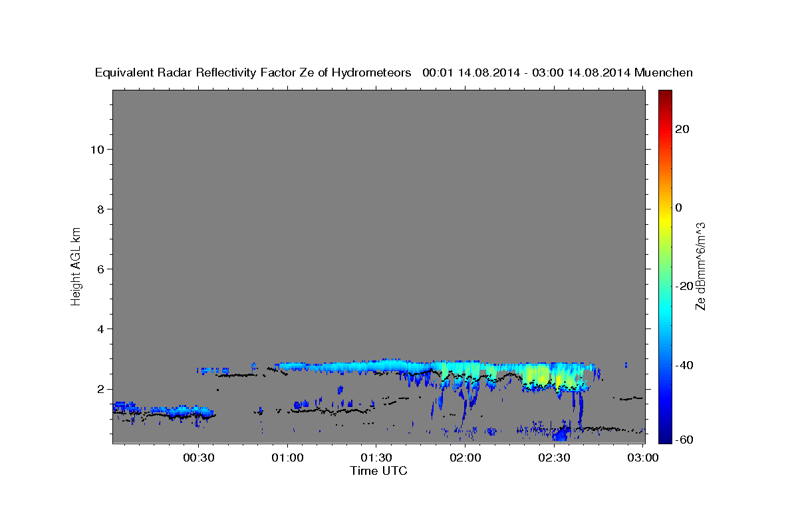Image resolution: width=798 pixels, height=532 pixels.
Task: Click the '00:30' time tick label
Action: [199, 458]
